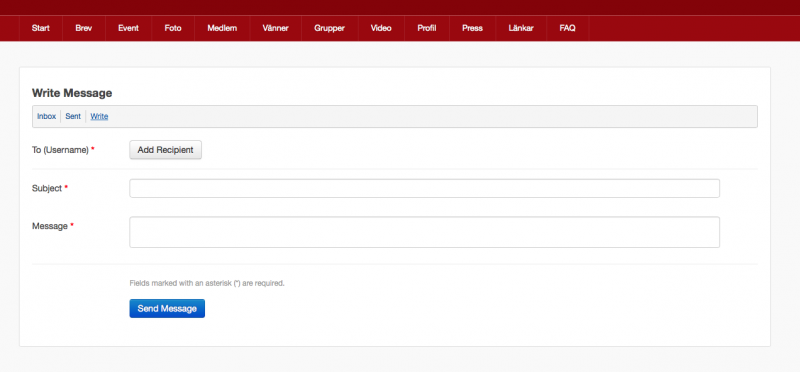The image size is (800, 372).
Task: Select Video in the top menu
Action: [x=381, y=29]
